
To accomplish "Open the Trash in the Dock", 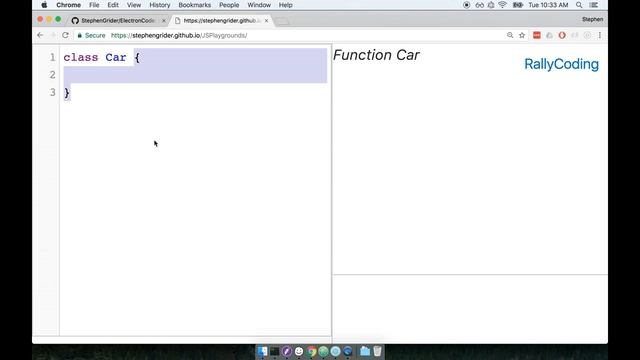I will click(x=377, y=351).
